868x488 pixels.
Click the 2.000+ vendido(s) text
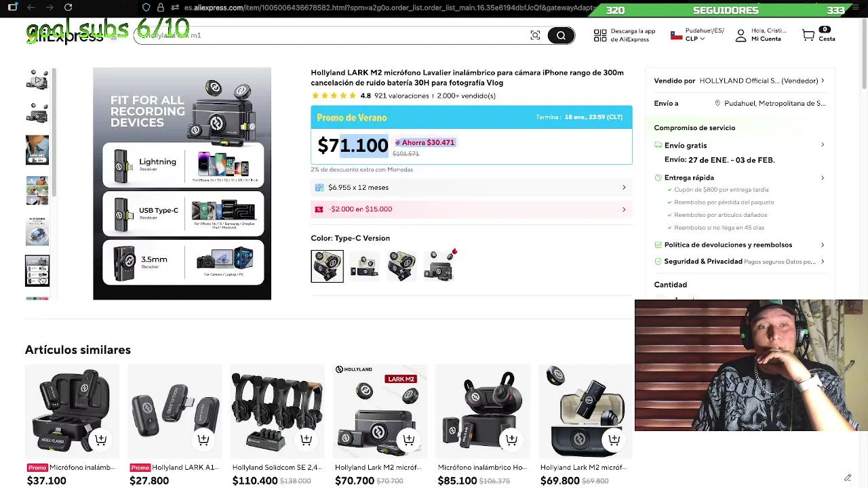tap(467, 96)
